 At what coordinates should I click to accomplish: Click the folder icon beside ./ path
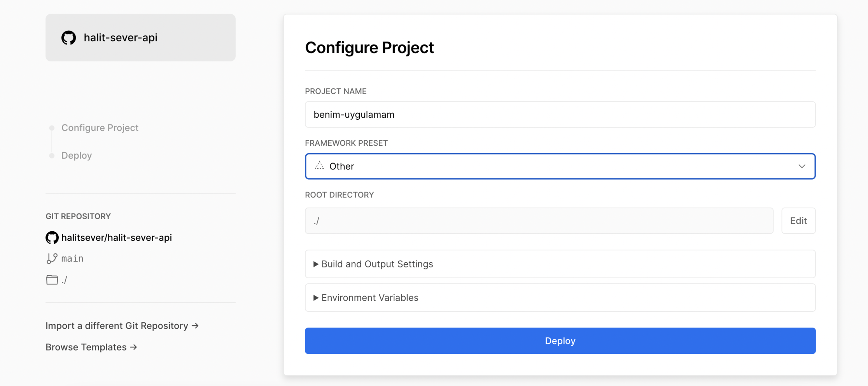pos(52,279)
